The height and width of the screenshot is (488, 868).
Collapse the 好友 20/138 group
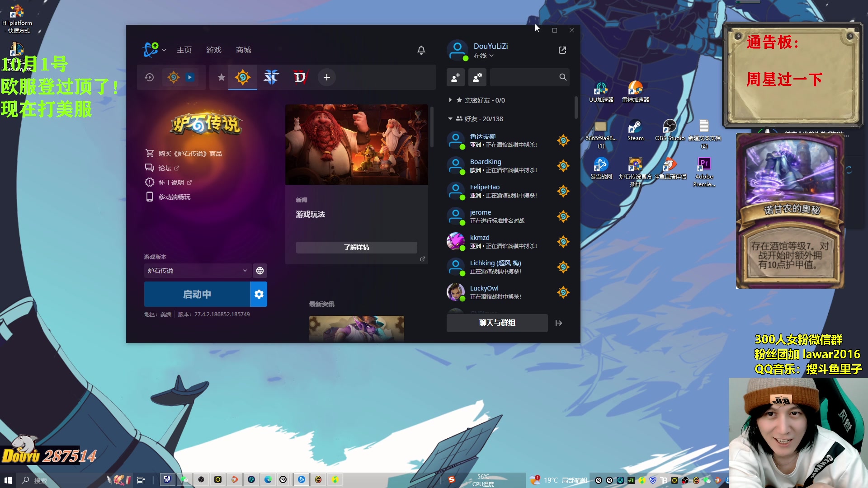(476, 119)
